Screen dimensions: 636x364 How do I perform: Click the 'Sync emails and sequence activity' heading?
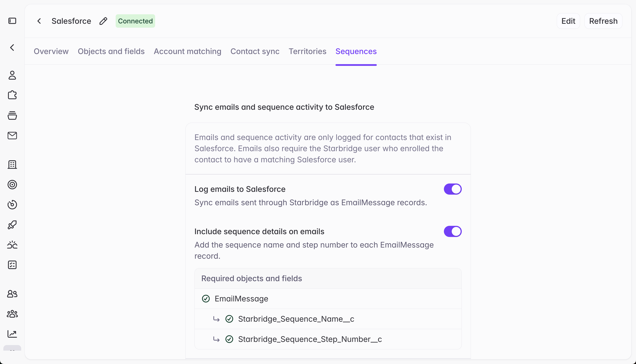point(284,107)
